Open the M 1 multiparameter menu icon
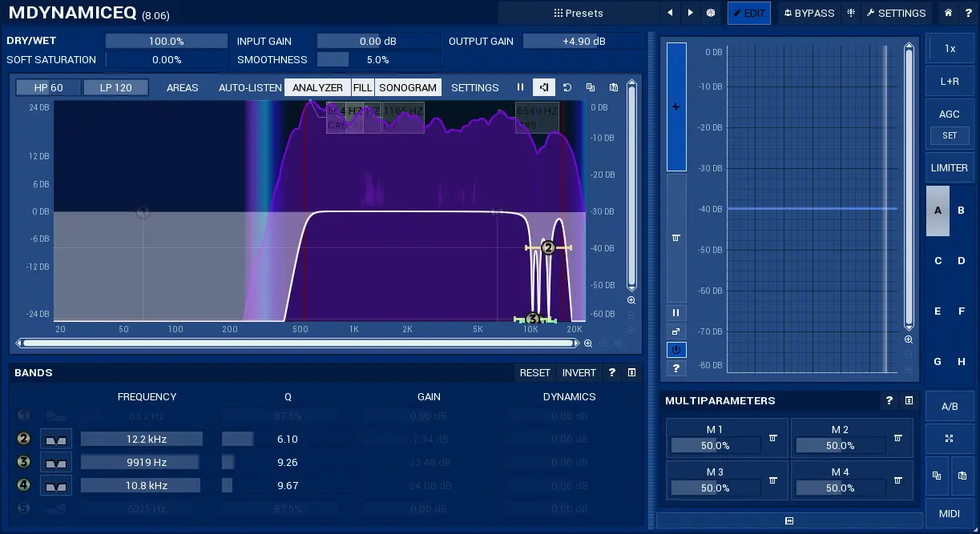 click(773, 437)
